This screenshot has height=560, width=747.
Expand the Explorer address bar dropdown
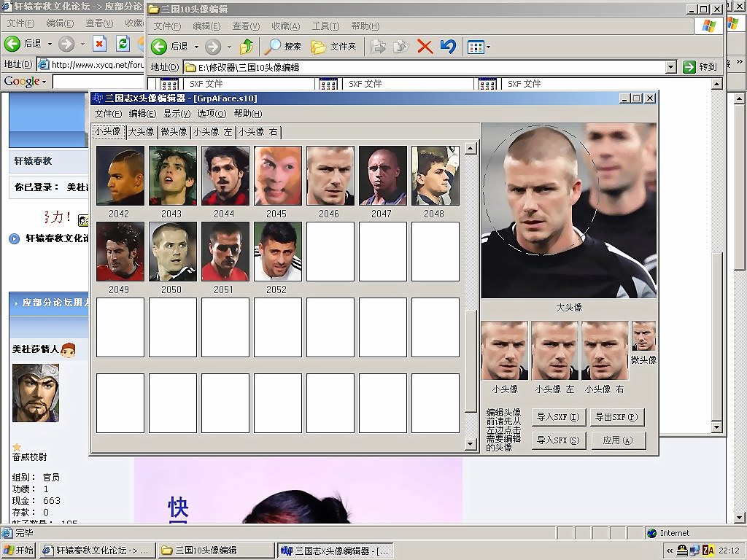point(670,67)
